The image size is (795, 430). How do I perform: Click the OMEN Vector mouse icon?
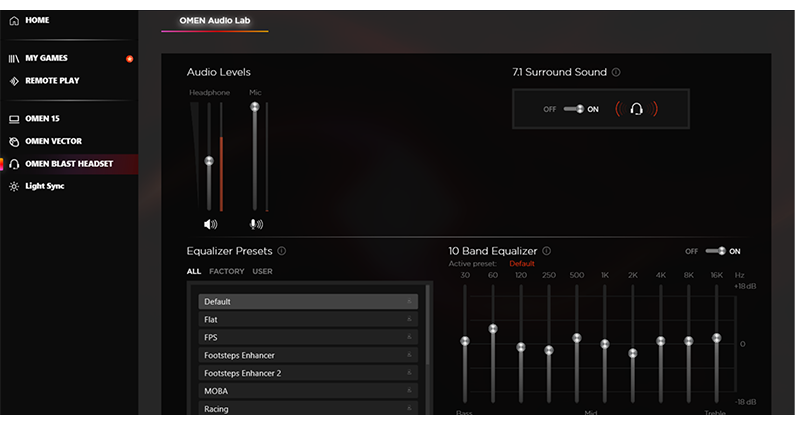pyautogui.click(x=14, y=142)
